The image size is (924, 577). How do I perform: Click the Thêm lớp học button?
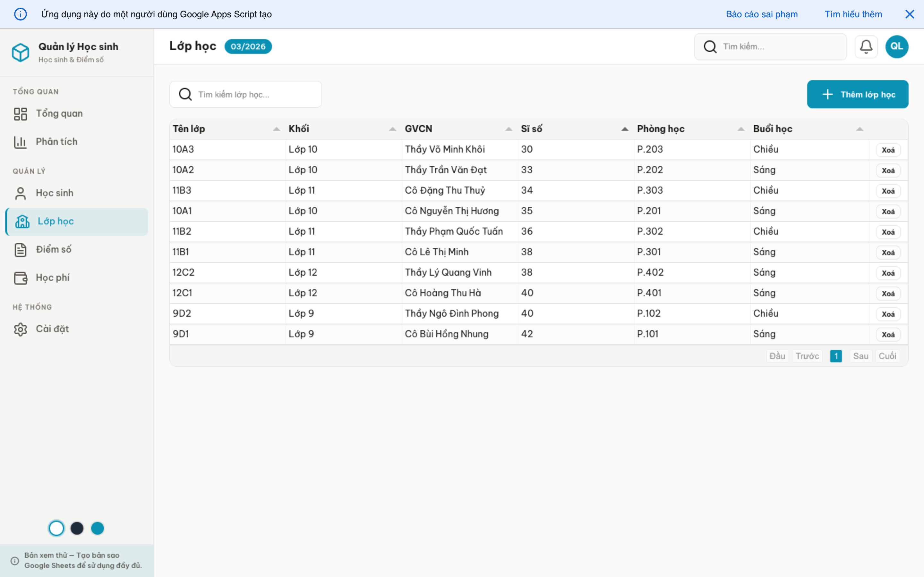(858, 94)
